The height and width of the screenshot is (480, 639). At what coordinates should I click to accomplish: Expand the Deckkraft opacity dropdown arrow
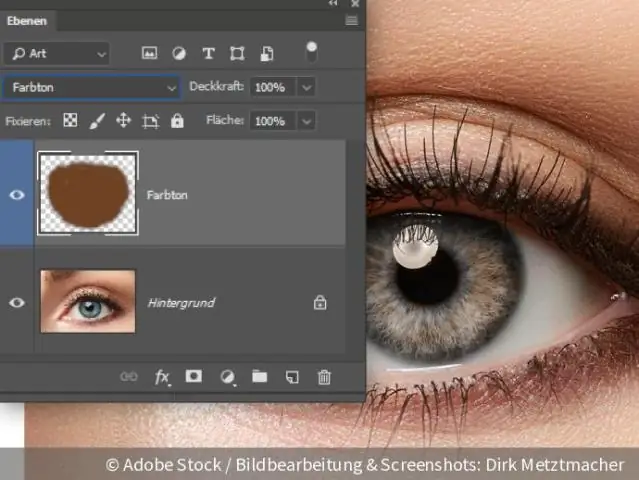(306, 87)
